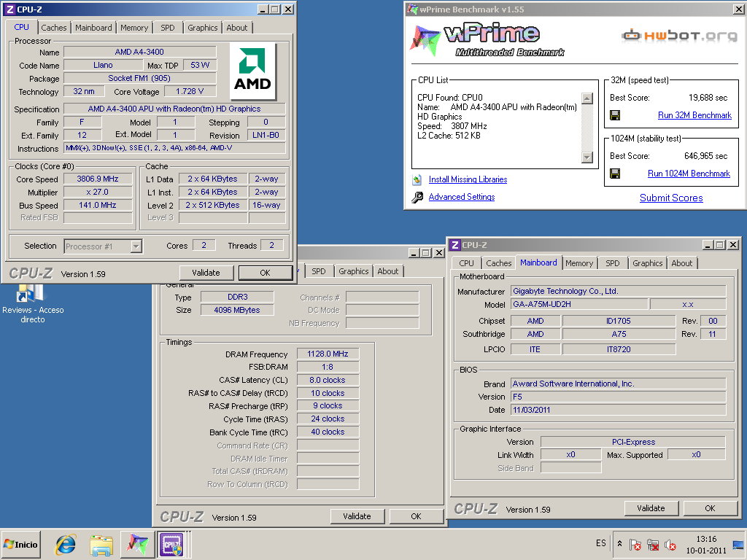Click the ES language indicator in the taskbar
Viewport: 747px width, 560px height.
(x=601, y=543)
